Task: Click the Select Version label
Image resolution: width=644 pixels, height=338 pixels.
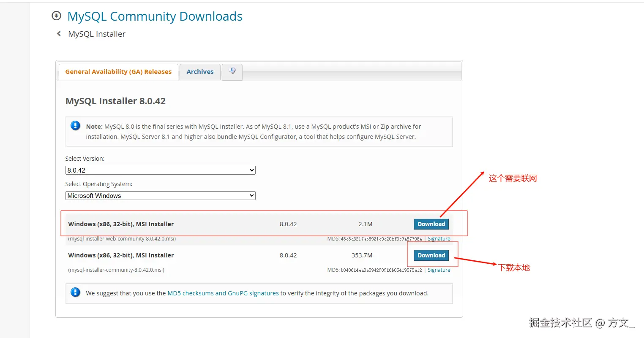Action: (x=85, y=159)
